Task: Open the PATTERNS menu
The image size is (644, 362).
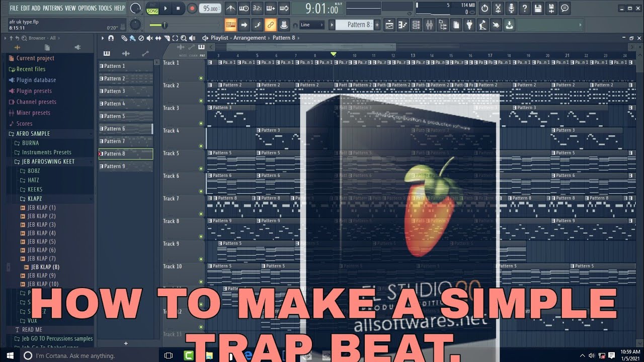Action: (53, 8)
